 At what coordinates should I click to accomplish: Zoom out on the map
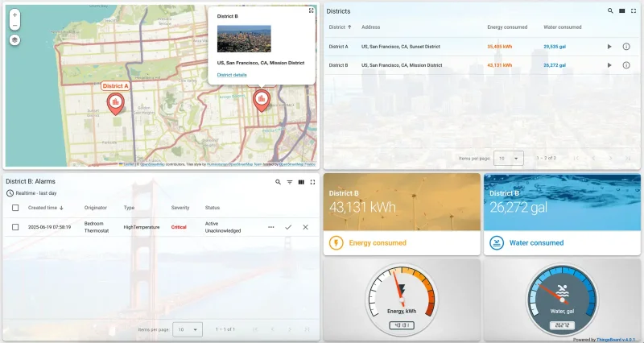tap(14, 25)
